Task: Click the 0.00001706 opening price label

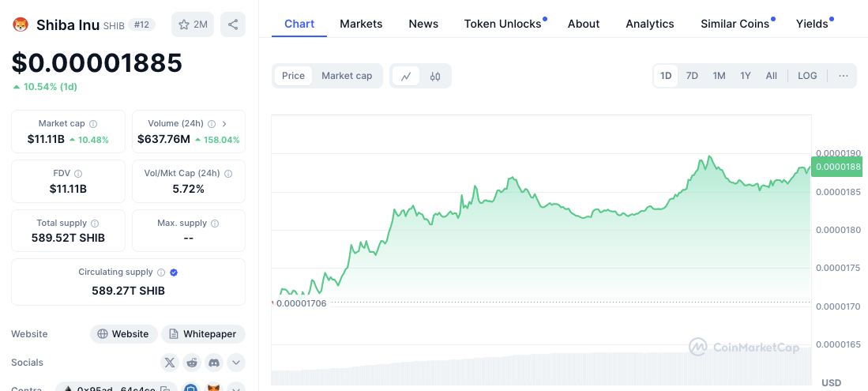Action: coord(301,303)
